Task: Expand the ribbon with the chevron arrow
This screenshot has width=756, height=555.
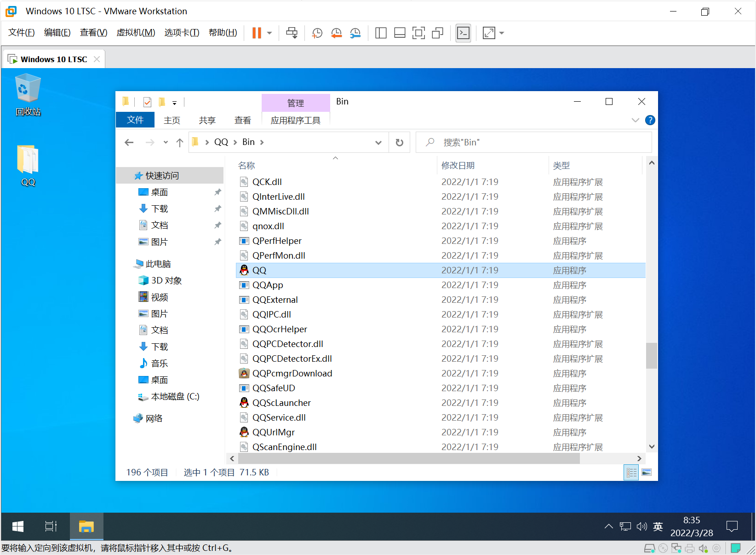Action: click(635, 120)
